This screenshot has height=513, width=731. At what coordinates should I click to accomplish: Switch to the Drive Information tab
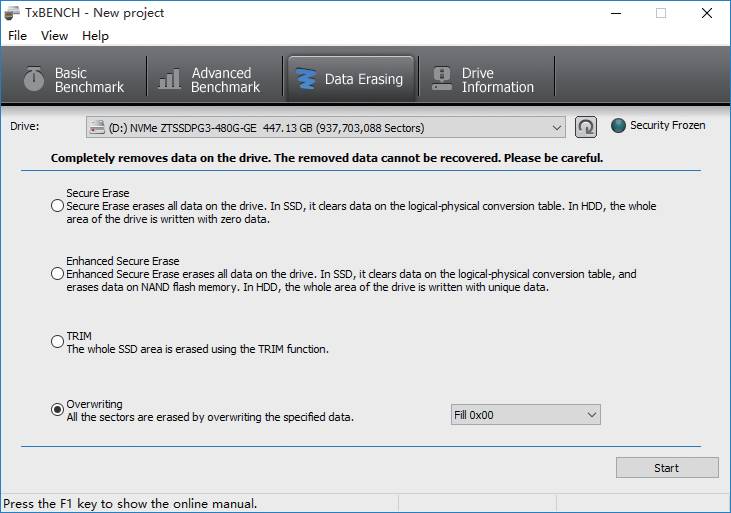(x=485, y=80)
